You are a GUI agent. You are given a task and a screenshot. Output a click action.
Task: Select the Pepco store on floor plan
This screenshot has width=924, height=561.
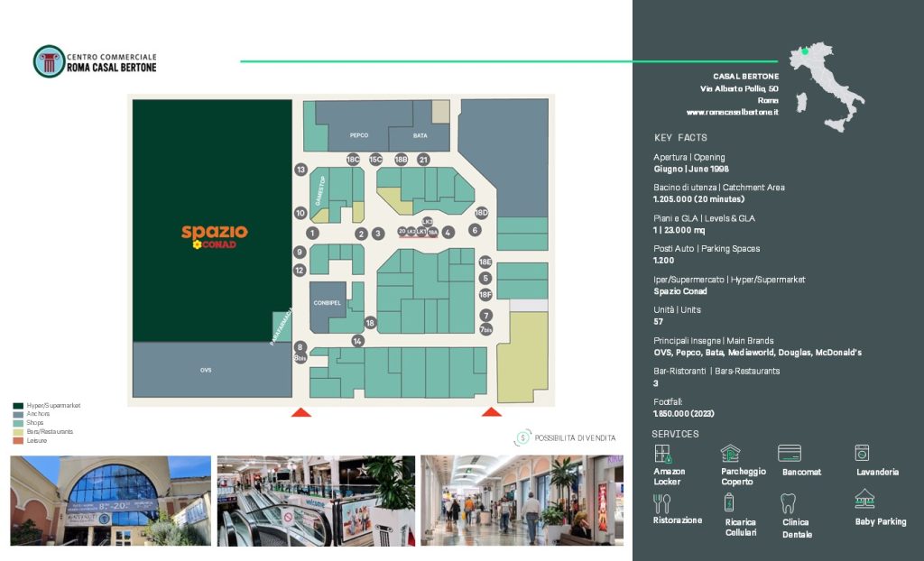(x=359, y=135)
